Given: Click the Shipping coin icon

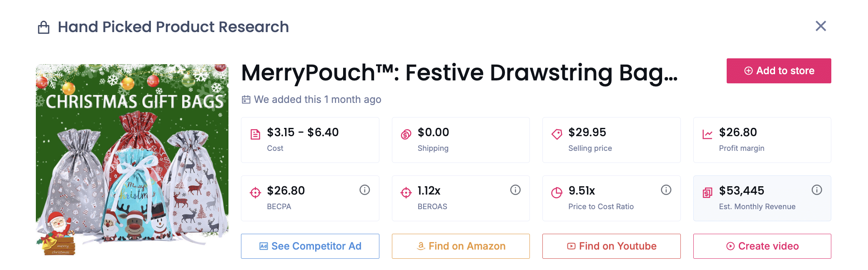Looking at the screenshot, I should coord(406,134).
